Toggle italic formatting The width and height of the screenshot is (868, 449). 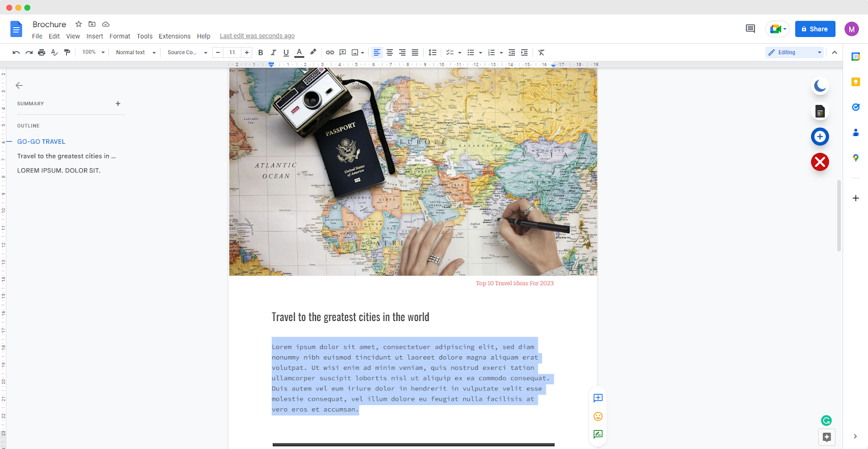point(273,53)
